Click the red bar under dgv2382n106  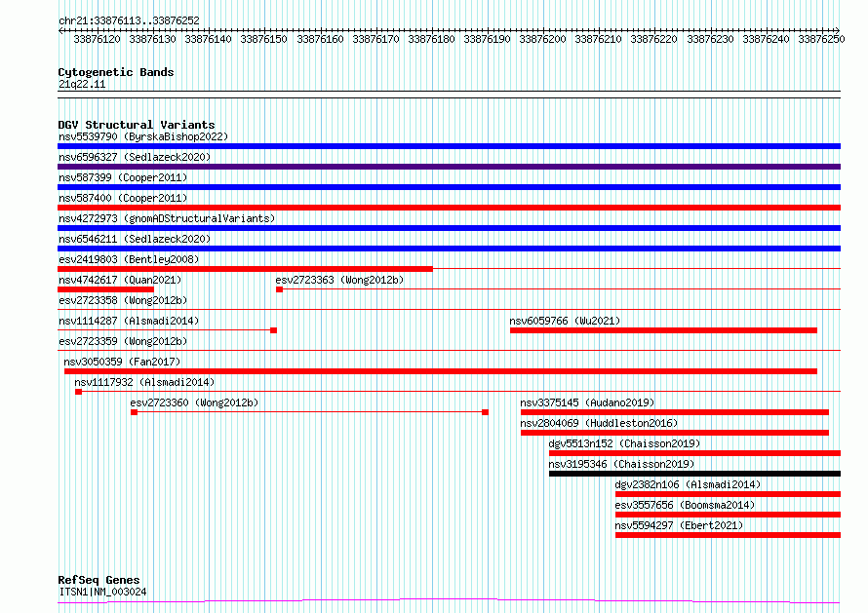click(x=728, y=495)
